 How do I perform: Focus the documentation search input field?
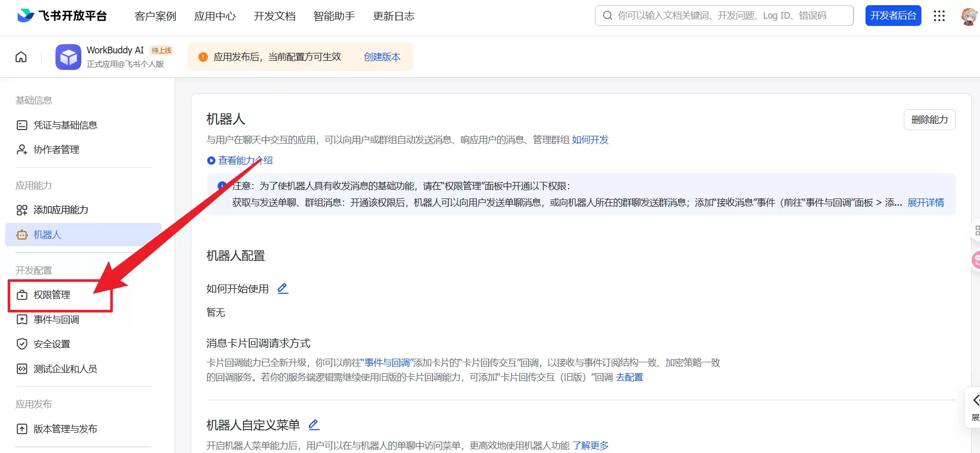pyautogui.click(x=724, y=16)
